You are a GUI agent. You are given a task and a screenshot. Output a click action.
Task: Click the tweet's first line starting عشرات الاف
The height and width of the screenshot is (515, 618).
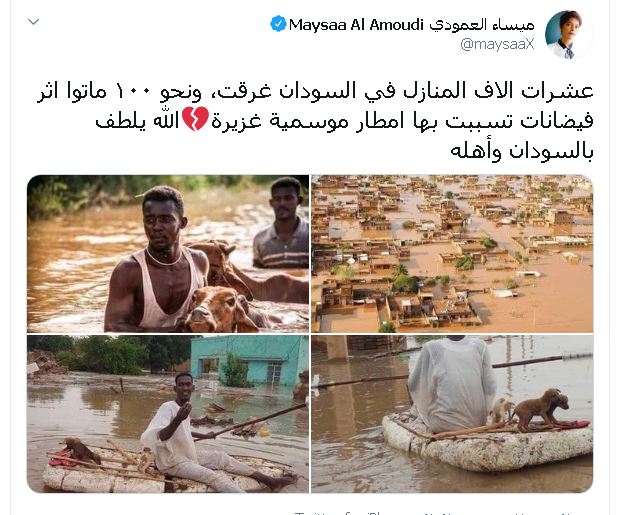click(315, 91)
